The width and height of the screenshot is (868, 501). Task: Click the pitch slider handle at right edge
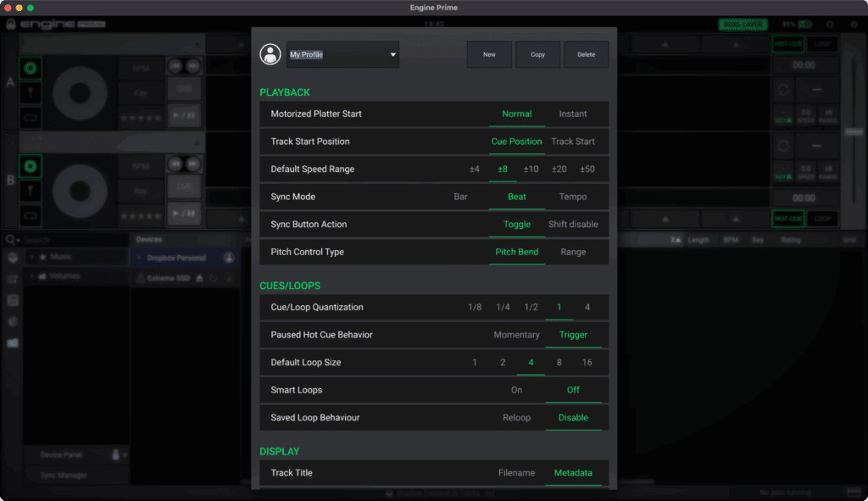click(853, 131)
